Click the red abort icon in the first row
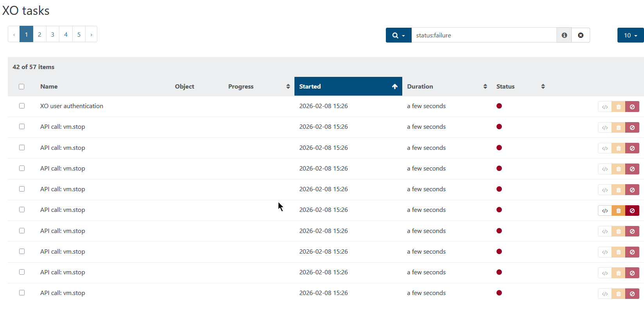 click(632, 107)
